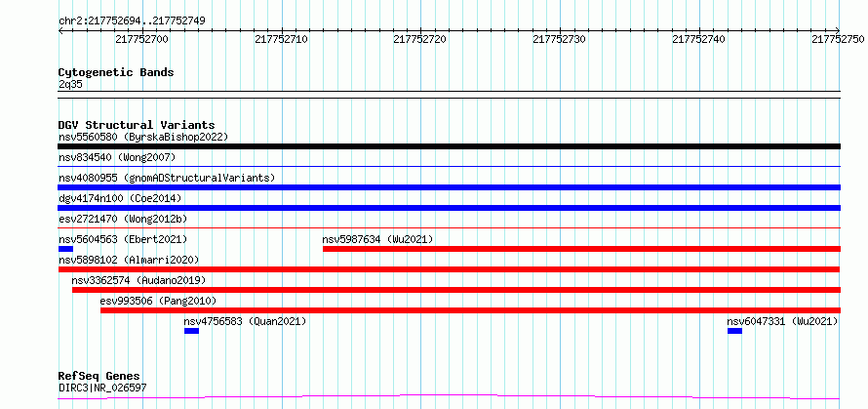The width and height of the screenshot is (868, 409).
Task: Click the 2q35 band label
Action: [x=70, y=84]
